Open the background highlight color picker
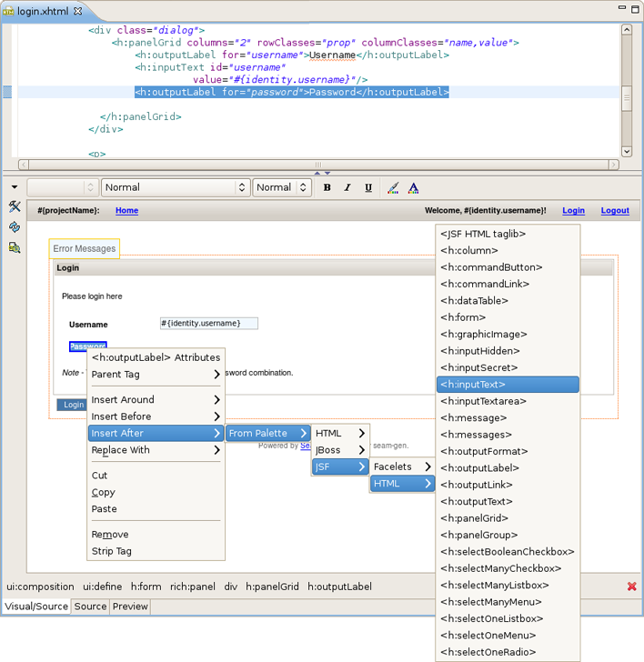 (x=393, y=188)
